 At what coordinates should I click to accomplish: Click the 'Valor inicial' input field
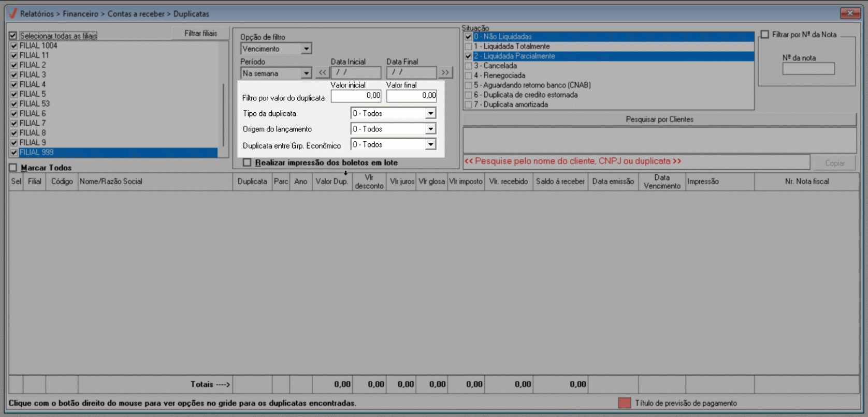tap(356, 96)
